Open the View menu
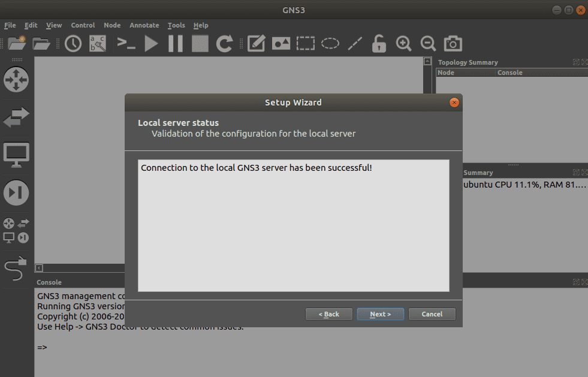Screen dimensions: 588x377 coord(54,25)
